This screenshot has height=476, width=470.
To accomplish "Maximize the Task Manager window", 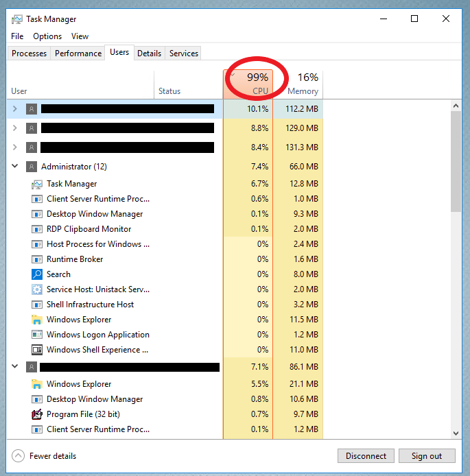I will [414, 19].
